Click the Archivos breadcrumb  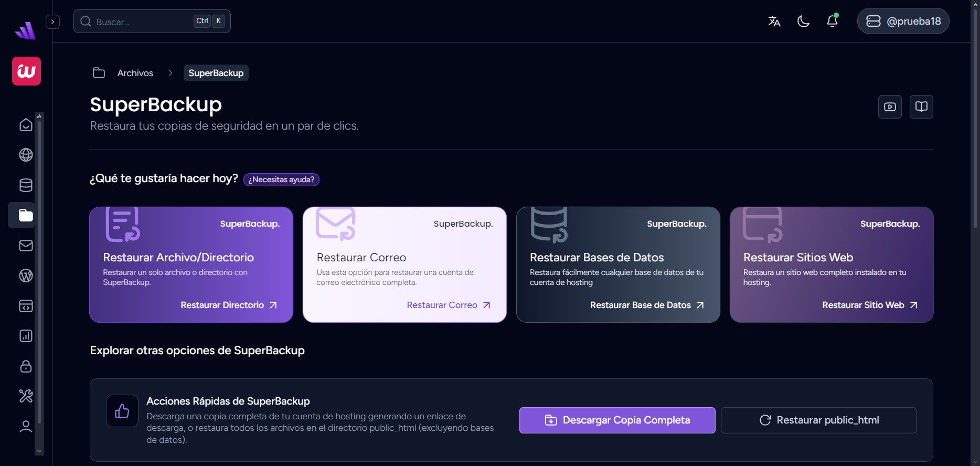pos(135,73)
